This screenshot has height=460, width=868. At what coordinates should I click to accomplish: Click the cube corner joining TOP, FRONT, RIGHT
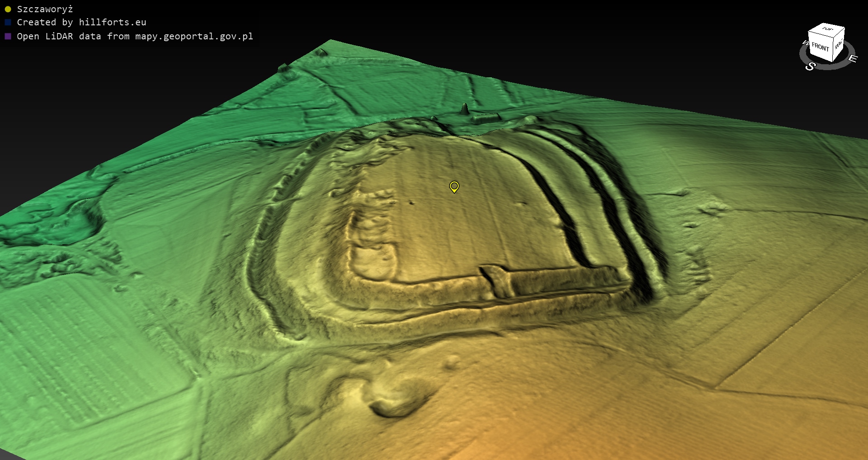(834, 37)
